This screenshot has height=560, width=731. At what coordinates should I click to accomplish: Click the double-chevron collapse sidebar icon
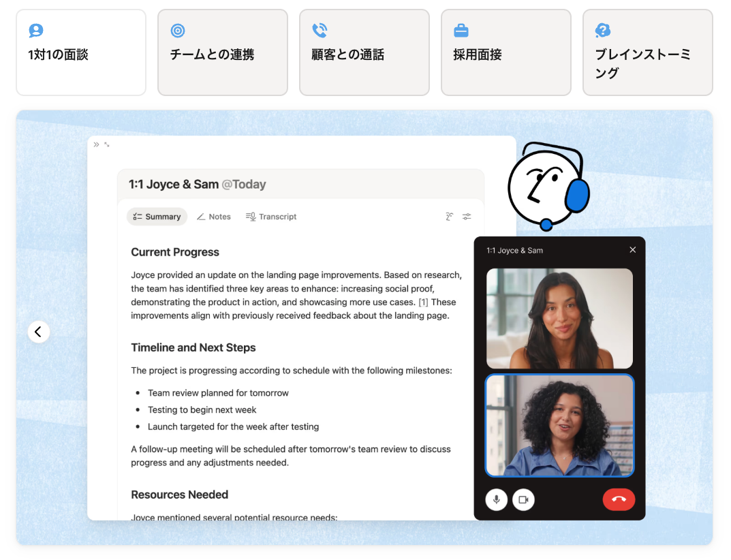[x=96, y=144]
